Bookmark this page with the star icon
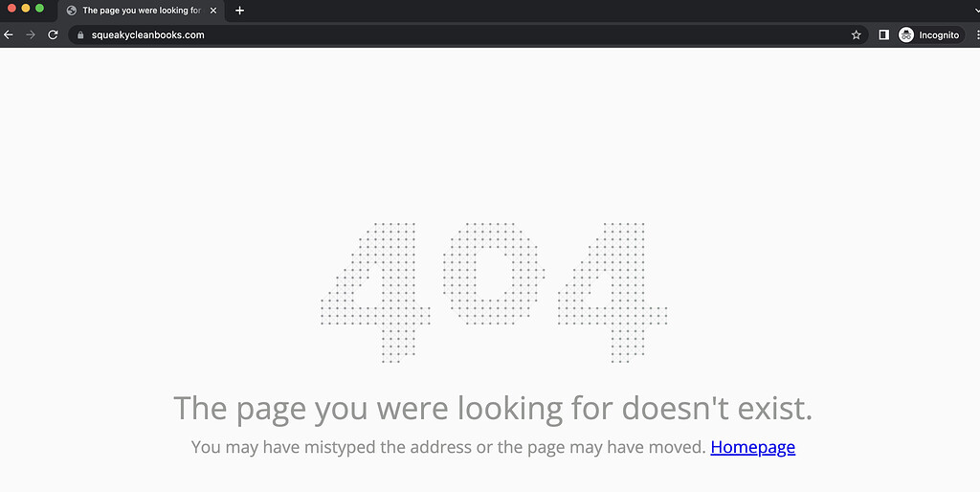The width and height of the screenshot is (980, 492). coord(857,35)
